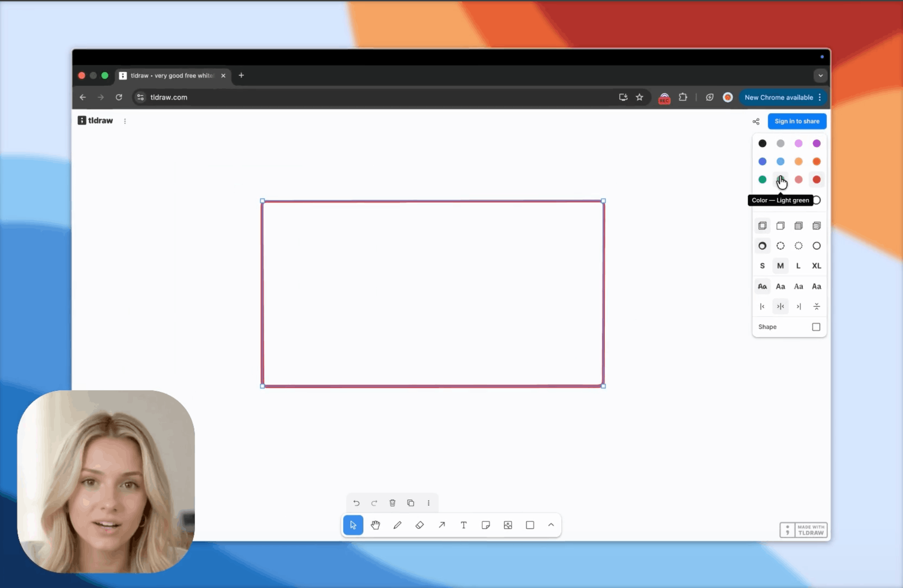Select the Eraser tool

point(420,525)
